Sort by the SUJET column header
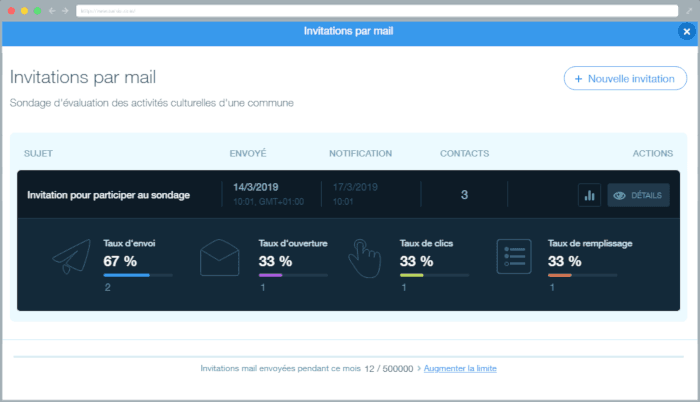Viewport: 700px width, 402px height. click(x=37, y=154)
